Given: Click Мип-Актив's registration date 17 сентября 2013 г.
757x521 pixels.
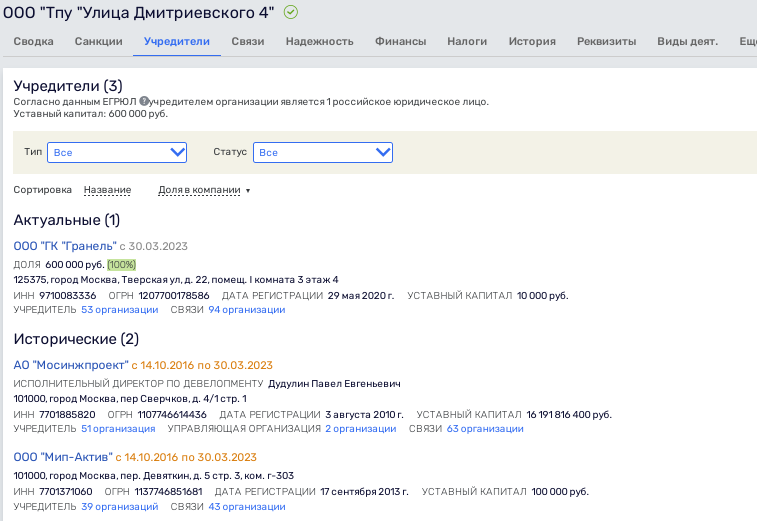Looking at the screenshot, I should pos(364,492).
